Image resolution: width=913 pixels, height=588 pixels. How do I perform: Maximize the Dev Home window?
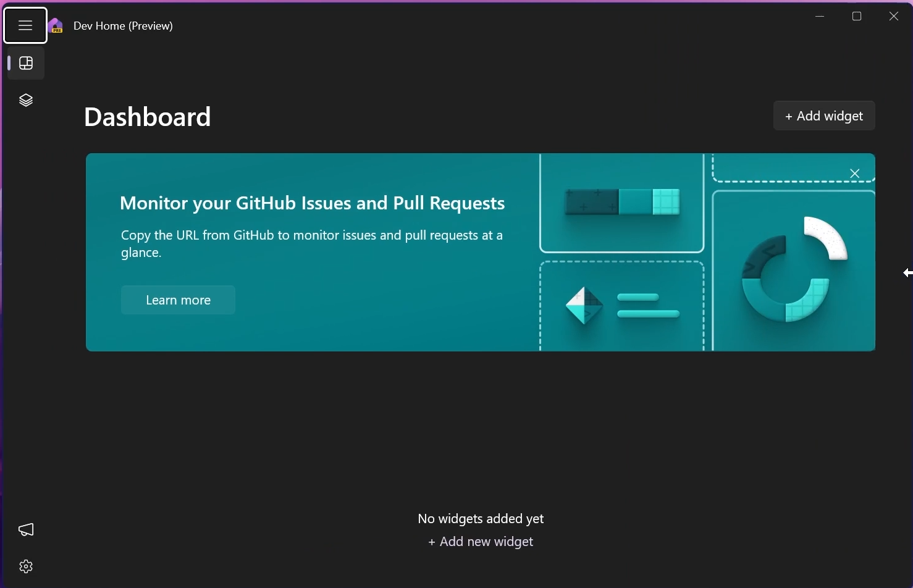[857, 17]
